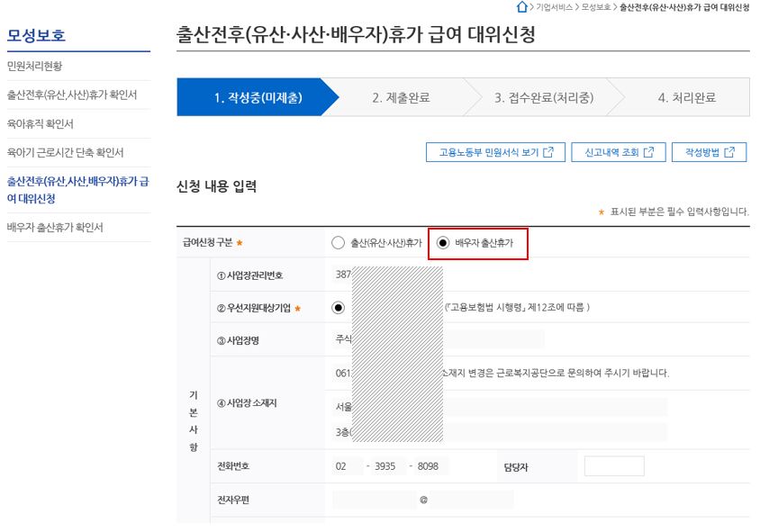This screenshot has width=760, height=532.
Task: Open 모성보호 breadcrumb link
Action: click(x=596, y=7)
